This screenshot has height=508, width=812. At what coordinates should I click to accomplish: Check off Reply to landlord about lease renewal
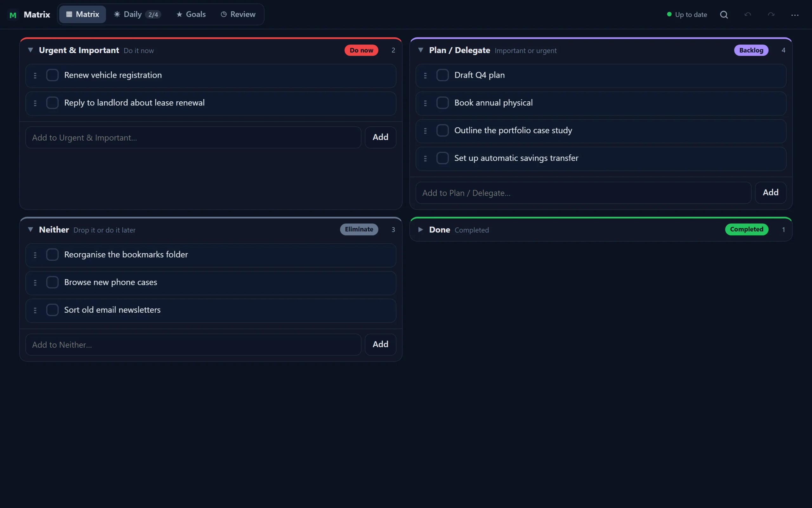tap(52, 103)
